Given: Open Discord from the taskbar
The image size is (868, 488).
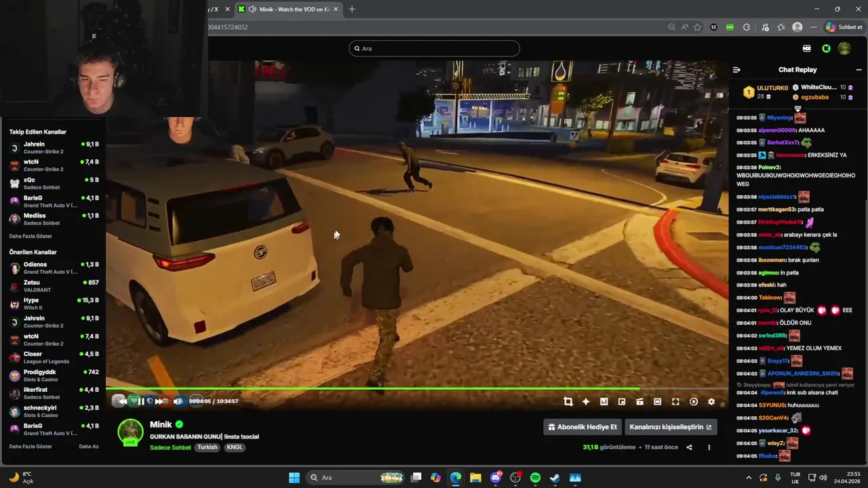Looking at the screenshot, I should pyautogui.click(x=496, y=478).
